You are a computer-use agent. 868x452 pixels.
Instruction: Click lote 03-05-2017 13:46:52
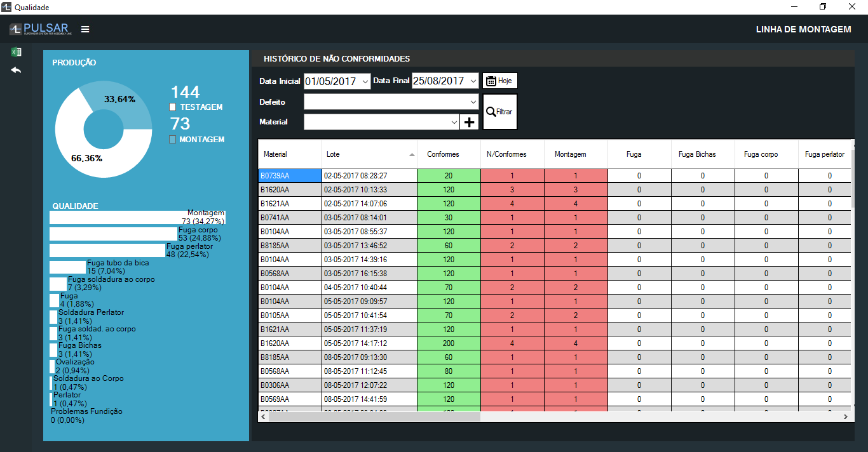click(370, 246)
